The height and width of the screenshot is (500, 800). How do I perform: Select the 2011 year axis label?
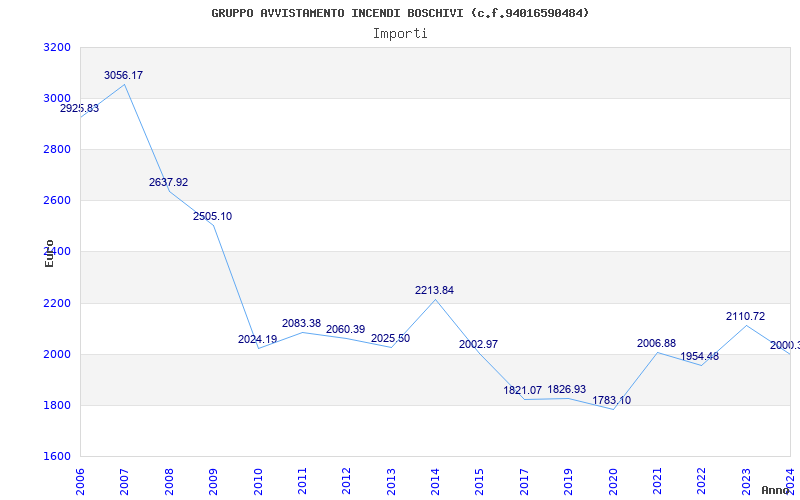302,482
